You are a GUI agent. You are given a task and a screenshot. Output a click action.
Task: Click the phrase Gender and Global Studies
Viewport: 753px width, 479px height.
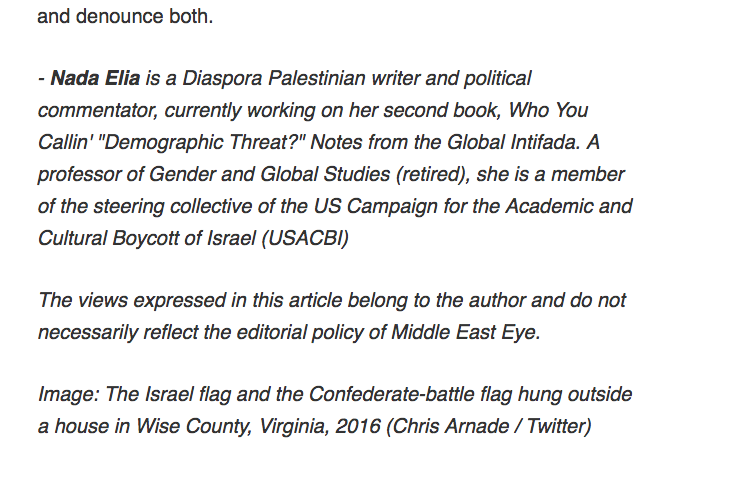pyautogui.click(x=269, y=174)
